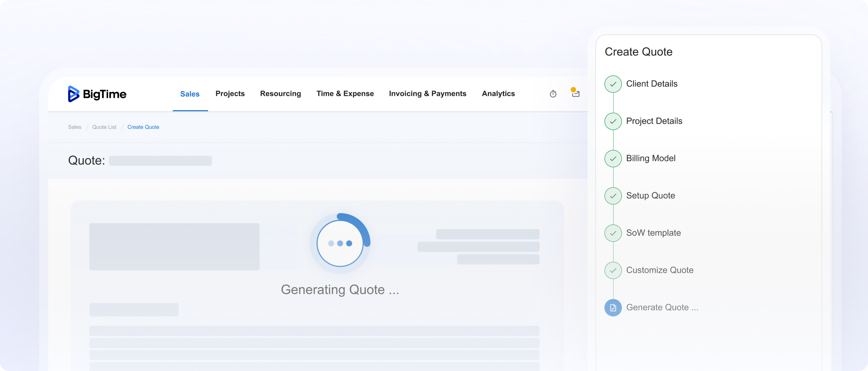Click the Generating Quote progress spinner
Screen dimensions: 868x371
click(340, 244)
